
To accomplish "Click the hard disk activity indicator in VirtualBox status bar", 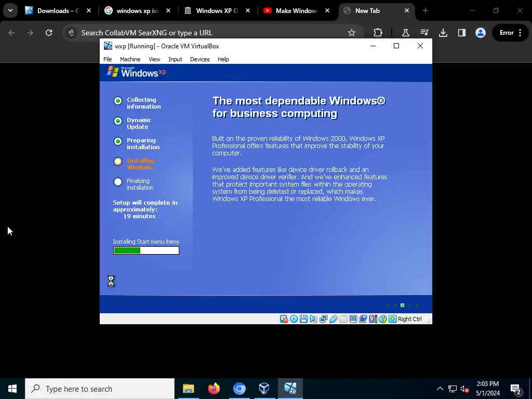I will tap(284, 319).
